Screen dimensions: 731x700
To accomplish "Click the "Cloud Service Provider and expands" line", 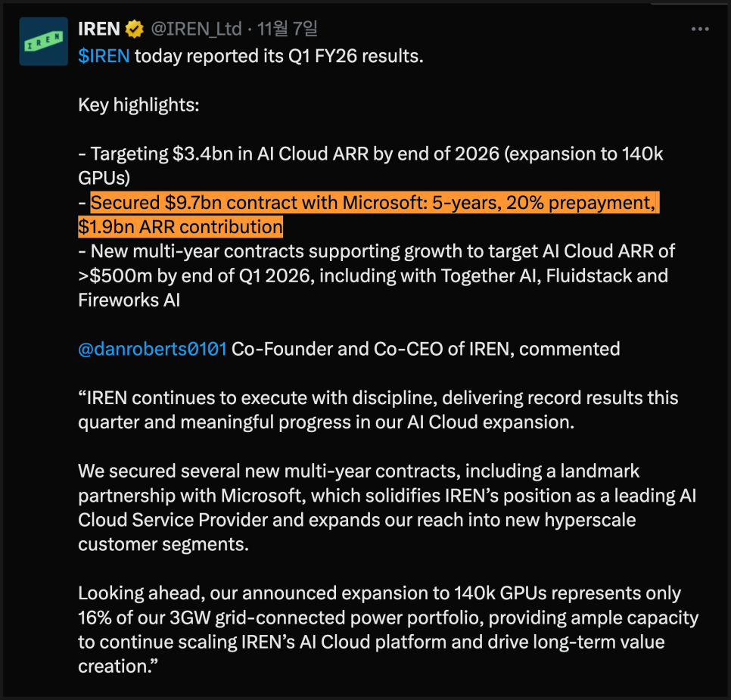I will point(356,520).
